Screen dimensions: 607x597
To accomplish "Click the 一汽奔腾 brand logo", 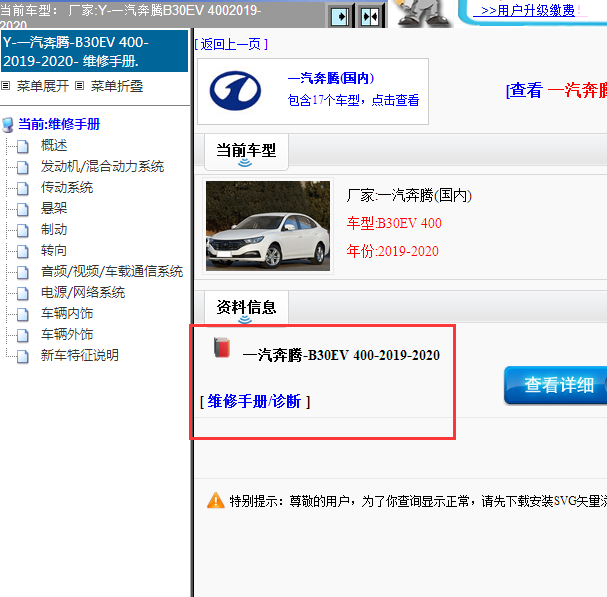I will click(x=235, y=91).
